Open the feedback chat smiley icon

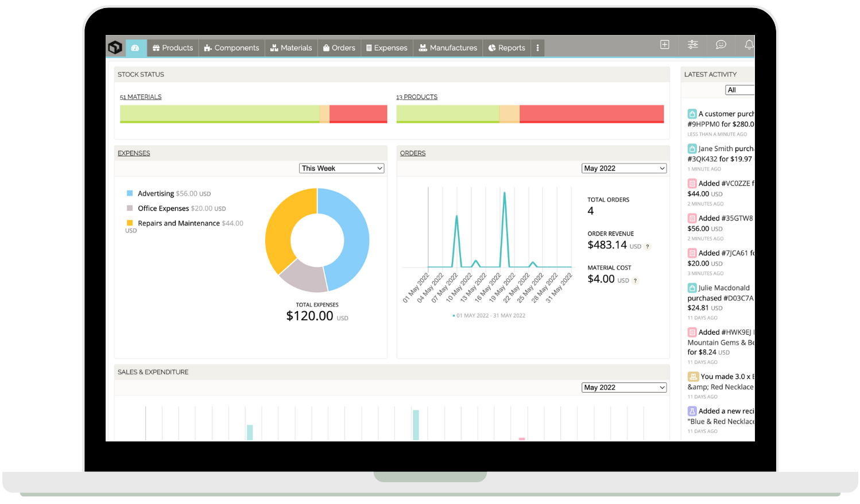tap(720, 44)
